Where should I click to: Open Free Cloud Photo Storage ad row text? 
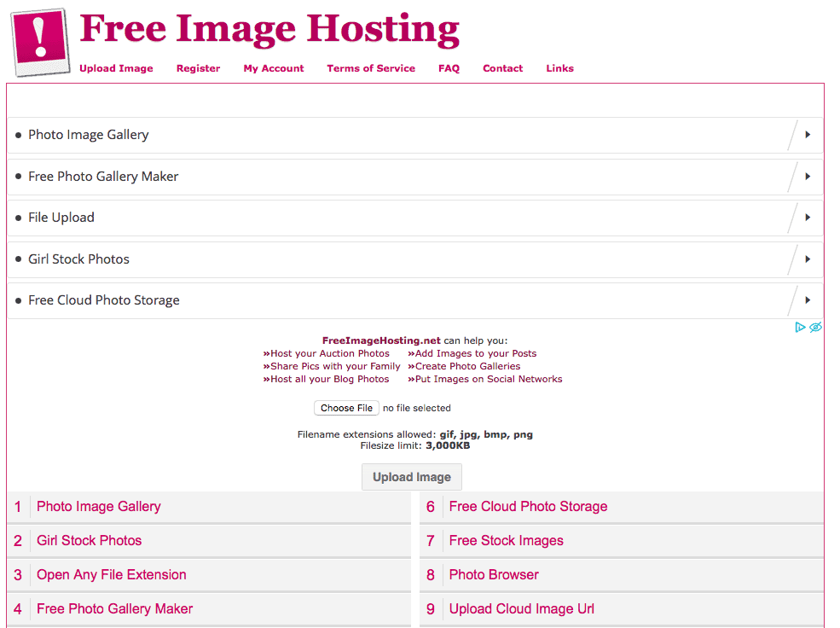tap(104, 300)
